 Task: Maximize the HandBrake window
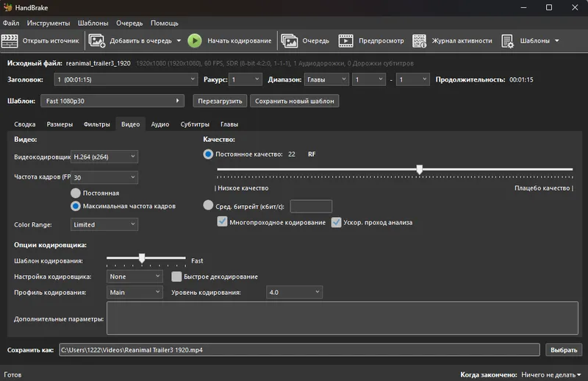pos(549,7)
